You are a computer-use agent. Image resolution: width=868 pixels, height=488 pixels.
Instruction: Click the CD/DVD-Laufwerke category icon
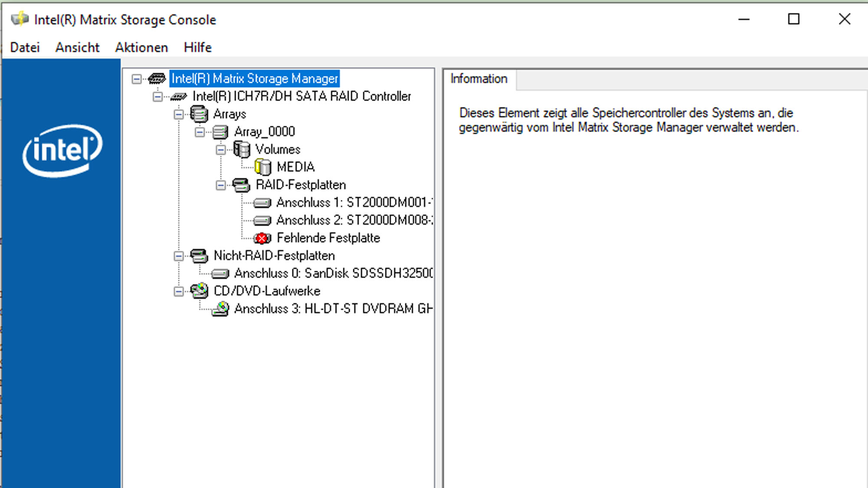pos(199,291)
